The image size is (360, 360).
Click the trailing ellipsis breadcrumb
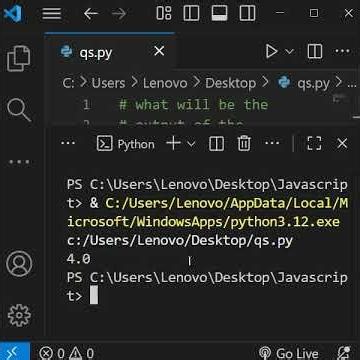[351, 85]
